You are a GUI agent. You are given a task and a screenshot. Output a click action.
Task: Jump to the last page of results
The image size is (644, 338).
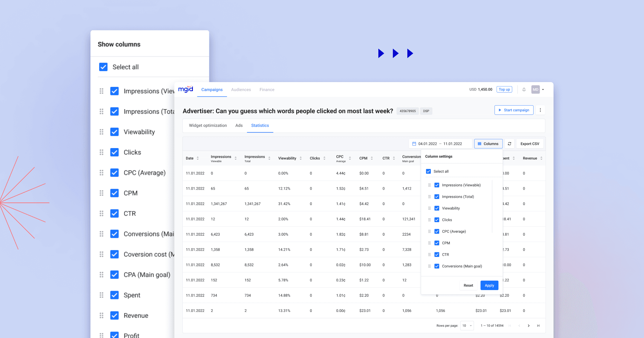tap(538, 325)
